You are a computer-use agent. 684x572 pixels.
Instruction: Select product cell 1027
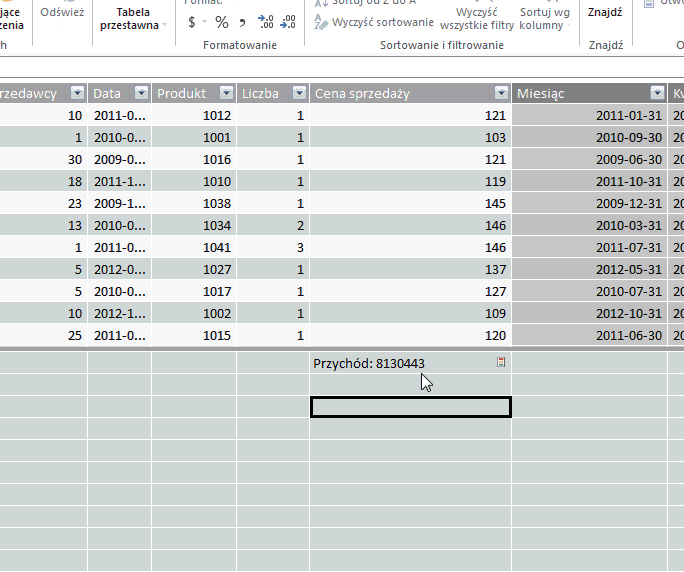click(x=194, y=269)
